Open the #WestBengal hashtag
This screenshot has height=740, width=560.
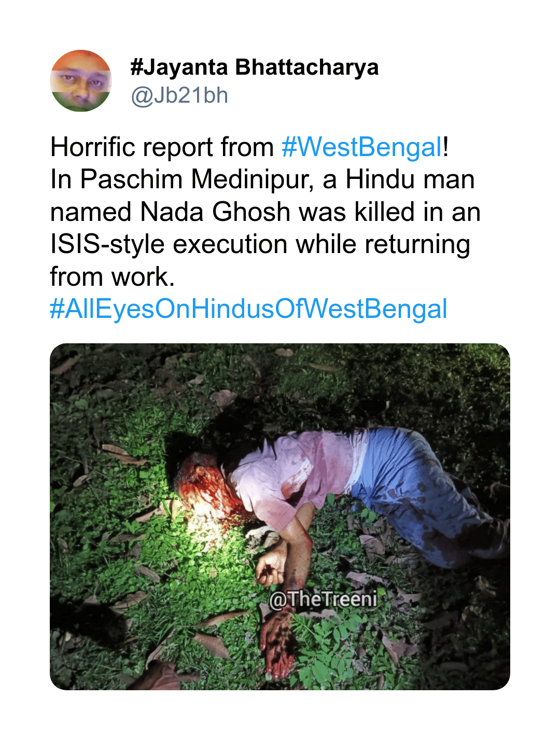pyautogui.click(x=362, y=147)
